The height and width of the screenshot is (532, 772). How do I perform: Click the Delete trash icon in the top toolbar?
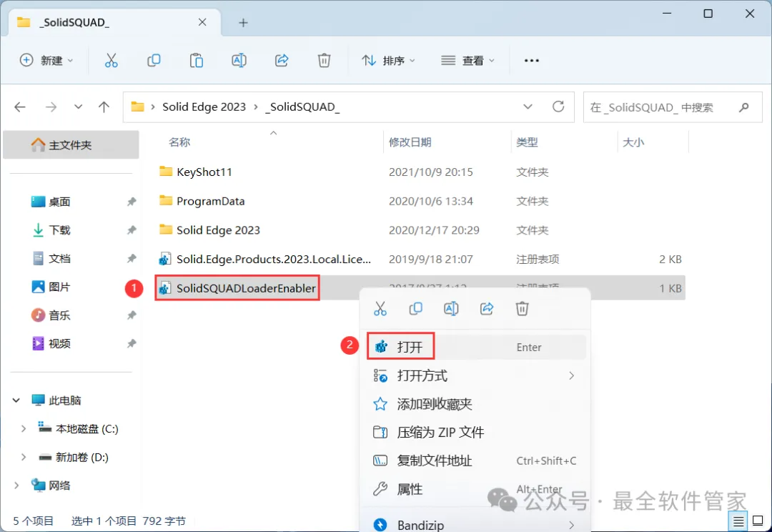coord(324,61)
